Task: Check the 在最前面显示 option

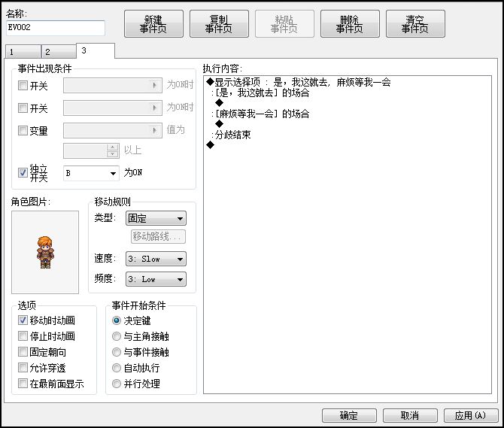Action: 23,384
